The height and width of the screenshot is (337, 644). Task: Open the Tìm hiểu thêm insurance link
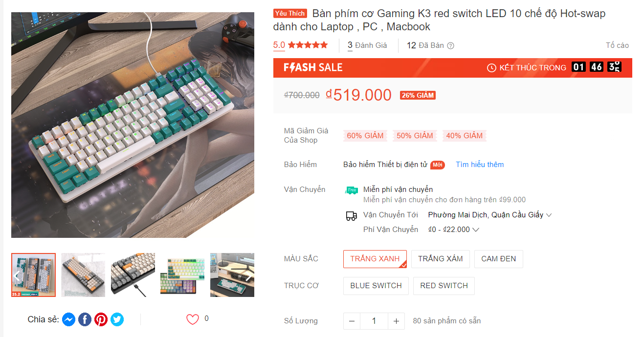pos(480,164)
